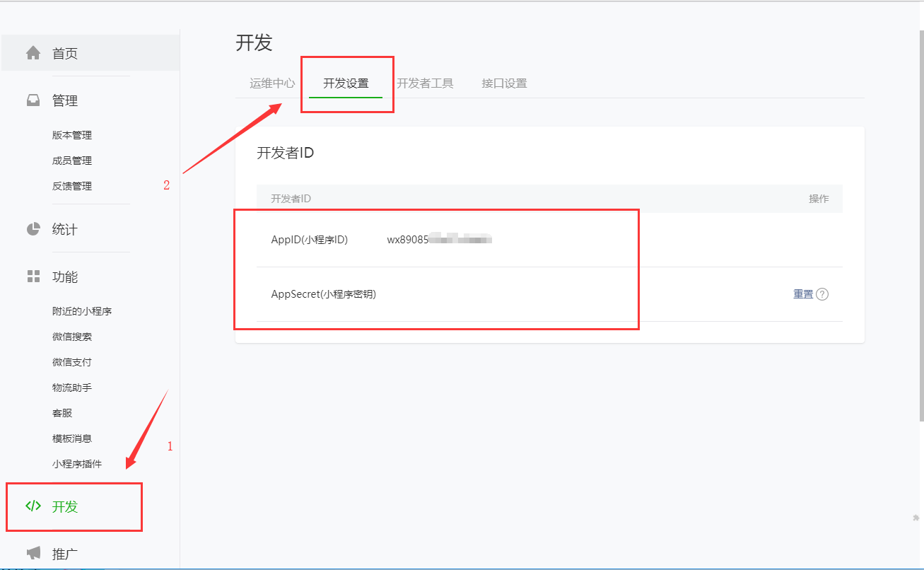
Task: Click the 重置 link to reset AppSecret
Action: pyautogui.click(x=803, y=294)
